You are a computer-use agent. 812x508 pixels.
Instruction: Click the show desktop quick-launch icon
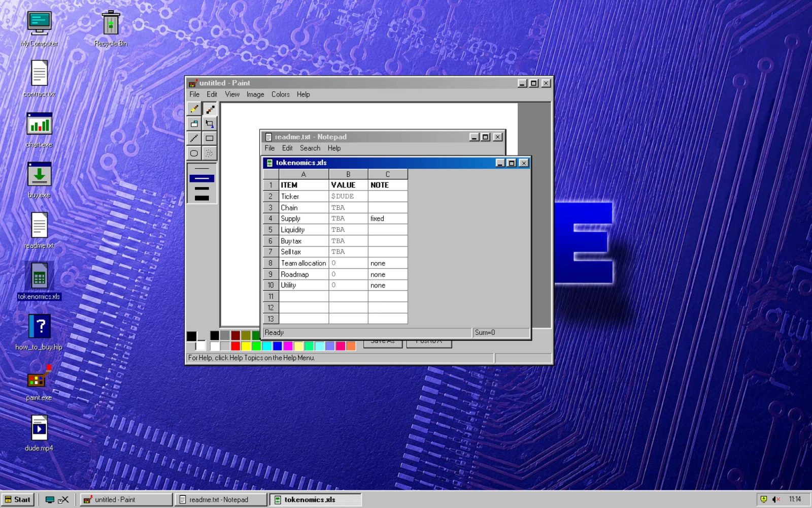(50, 500)
